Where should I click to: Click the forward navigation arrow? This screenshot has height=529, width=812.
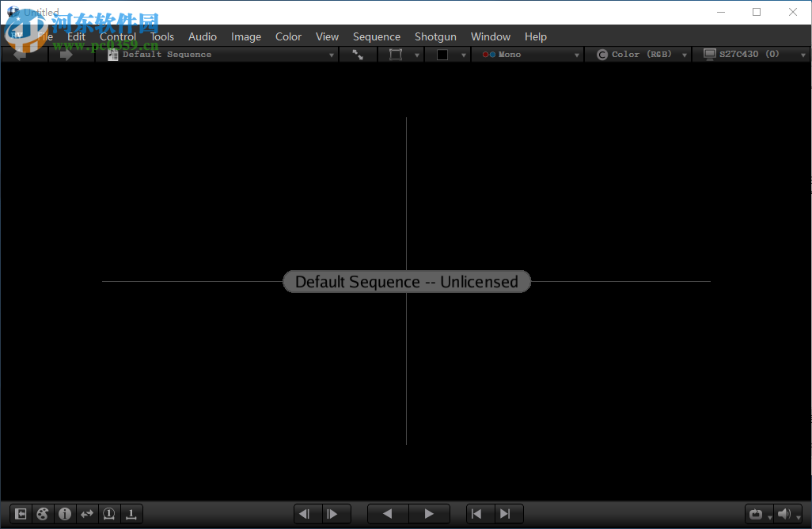tap(66, 55)
